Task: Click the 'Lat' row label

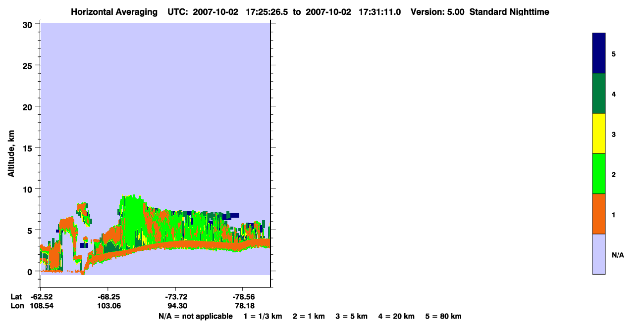Action: (x=16, y=296)
